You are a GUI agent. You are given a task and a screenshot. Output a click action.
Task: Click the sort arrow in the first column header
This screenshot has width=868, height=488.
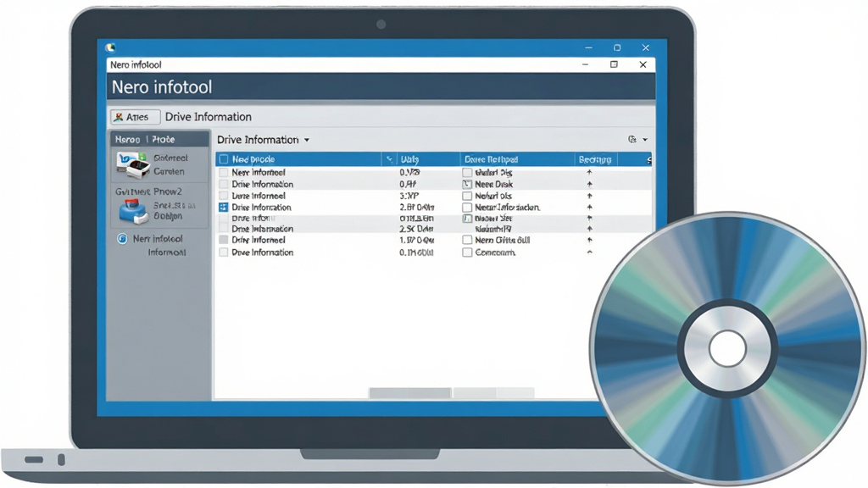coord(389,159)
